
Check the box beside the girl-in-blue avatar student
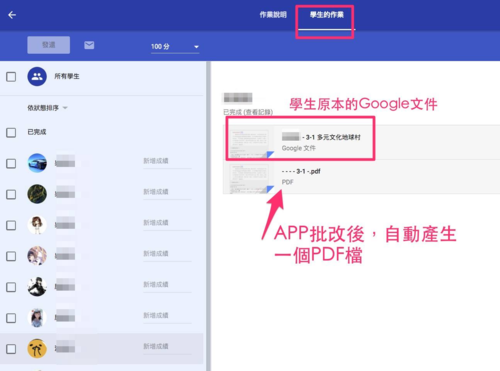[11, 318]
